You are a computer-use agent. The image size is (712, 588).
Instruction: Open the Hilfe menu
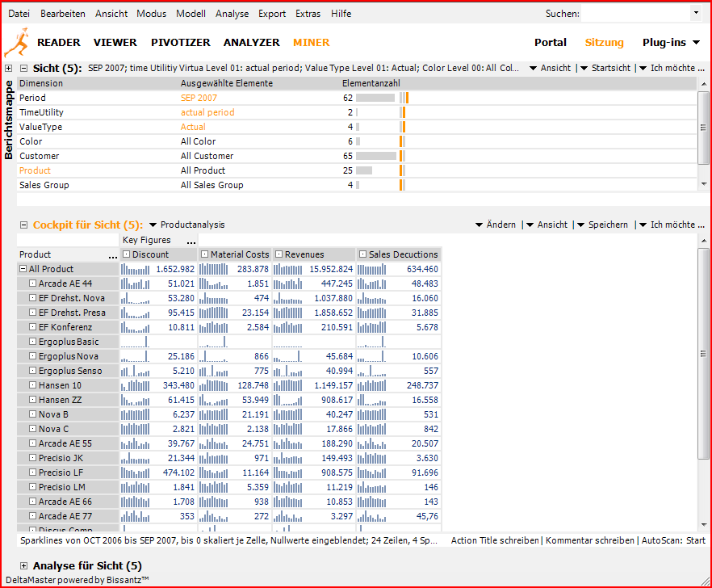pyautogui.click(x=341, y=14)
